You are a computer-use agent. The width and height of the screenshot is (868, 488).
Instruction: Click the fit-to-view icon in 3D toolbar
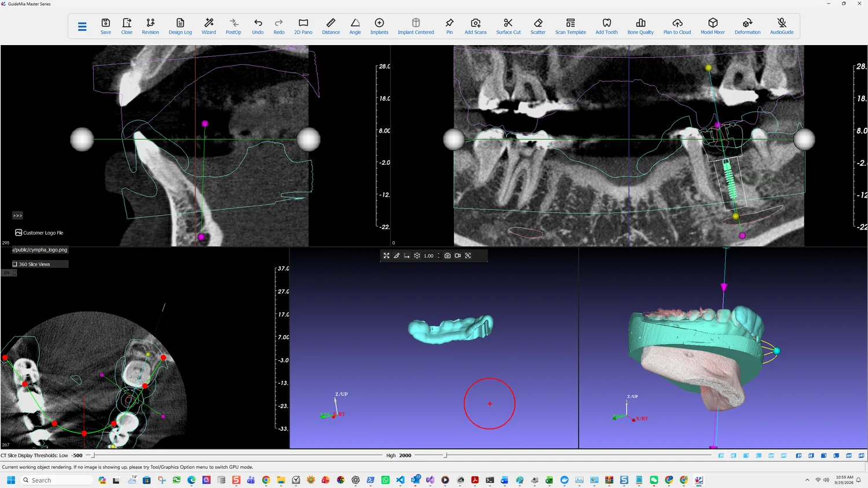click(x=387, y=256)
